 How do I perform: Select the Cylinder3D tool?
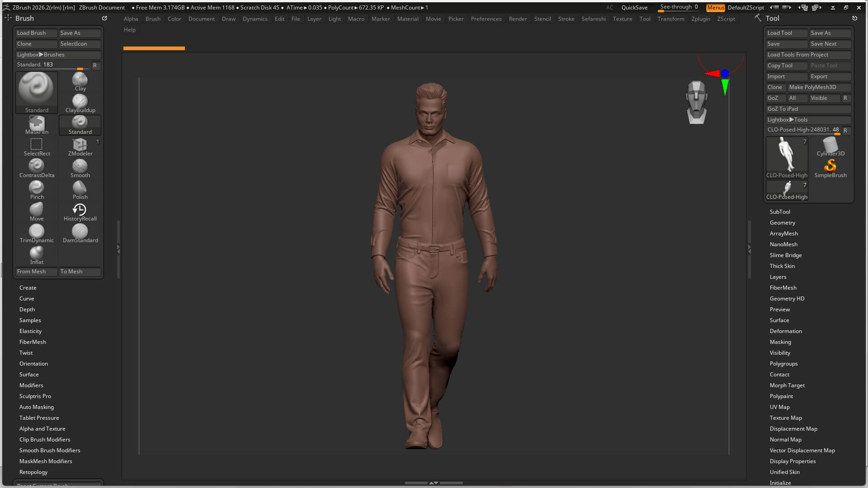[830, 147]
